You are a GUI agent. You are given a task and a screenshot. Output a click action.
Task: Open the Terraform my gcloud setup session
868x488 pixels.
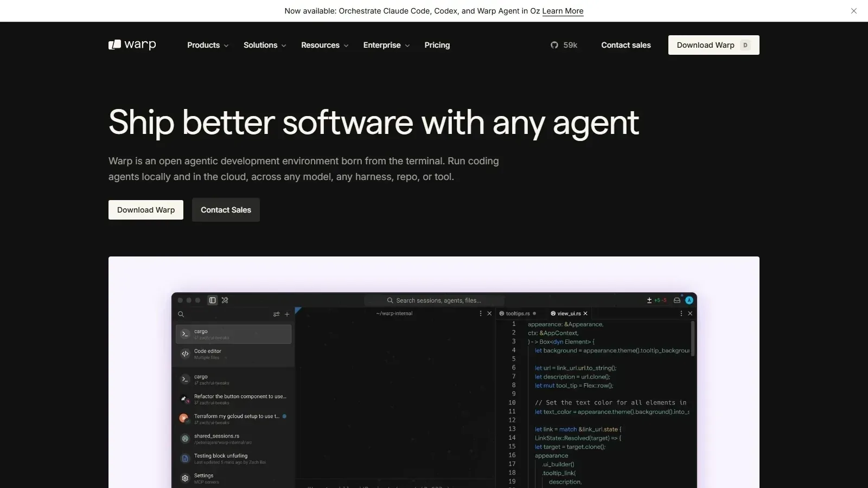(233, 419)
